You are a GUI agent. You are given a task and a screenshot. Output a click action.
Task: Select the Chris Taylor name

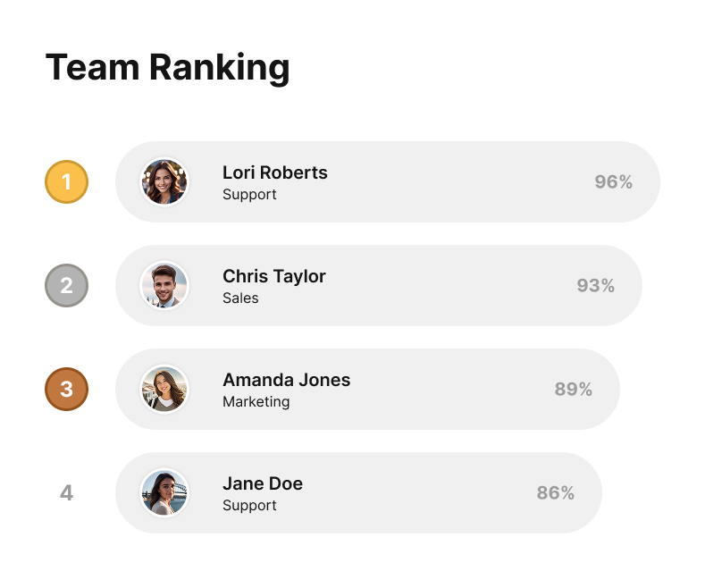pos(273,276)
